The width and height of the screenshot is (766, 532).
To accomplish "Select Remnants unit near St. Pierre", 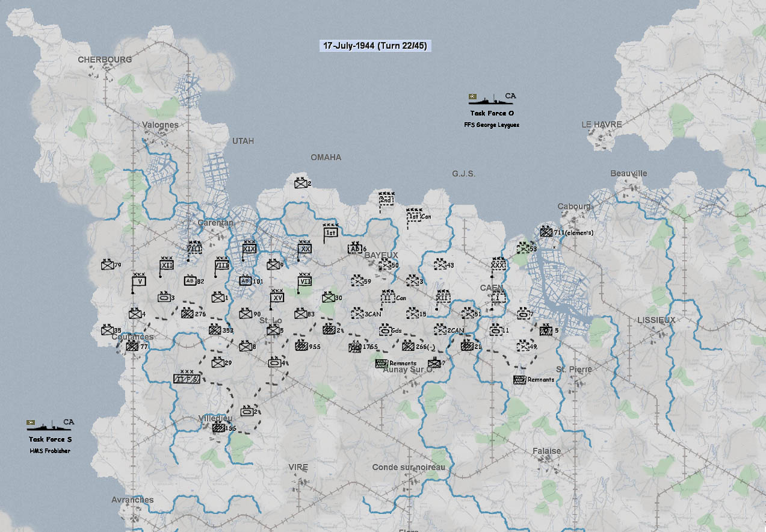I will tap(520, 380).
